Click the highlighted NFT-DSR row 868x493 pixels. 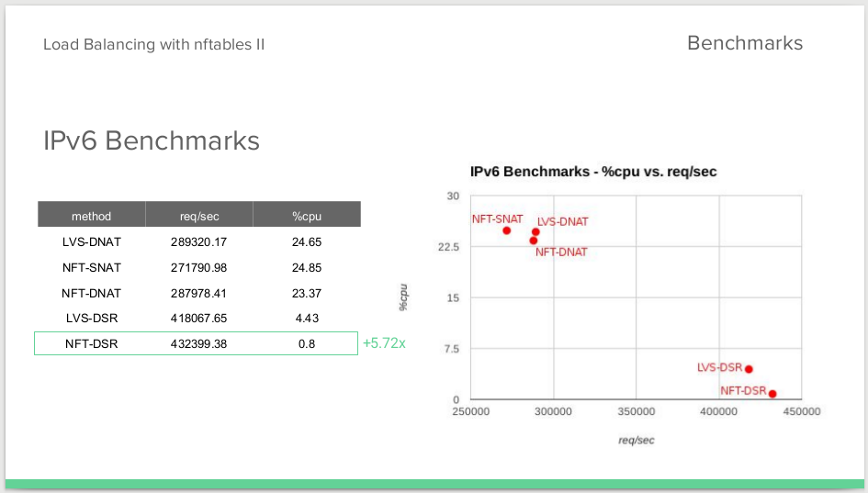coord(196,343)
